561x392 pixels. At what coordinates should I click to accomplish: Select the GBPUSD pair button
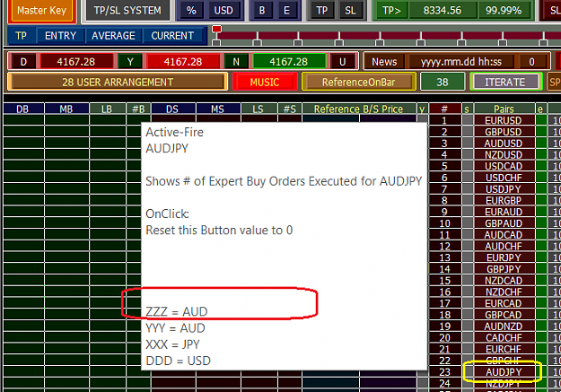pyautogui.click(x=504, y=132)
